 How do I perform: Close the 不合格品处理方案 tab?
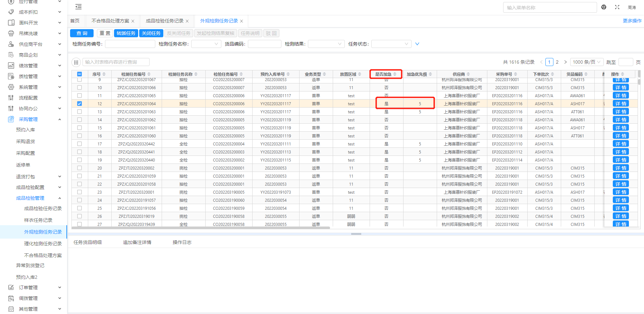133,21
